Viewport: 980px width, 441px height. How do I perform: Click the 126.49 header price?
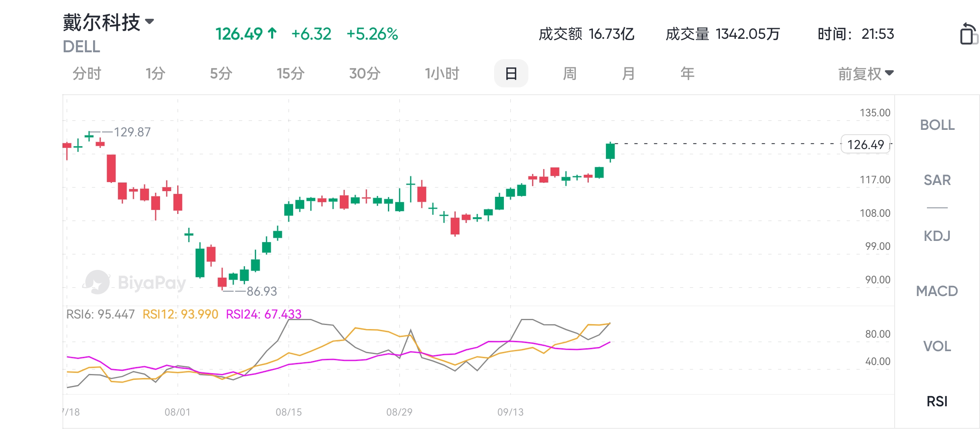(239, 34)
